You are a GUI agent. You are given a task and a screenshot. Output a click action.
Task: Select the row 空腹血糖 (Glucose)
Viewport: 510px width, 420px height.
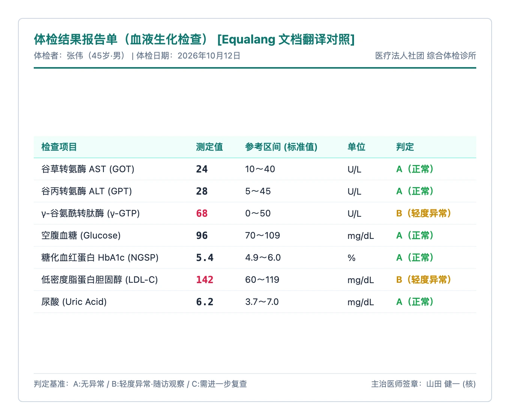[x=255, y=235]
